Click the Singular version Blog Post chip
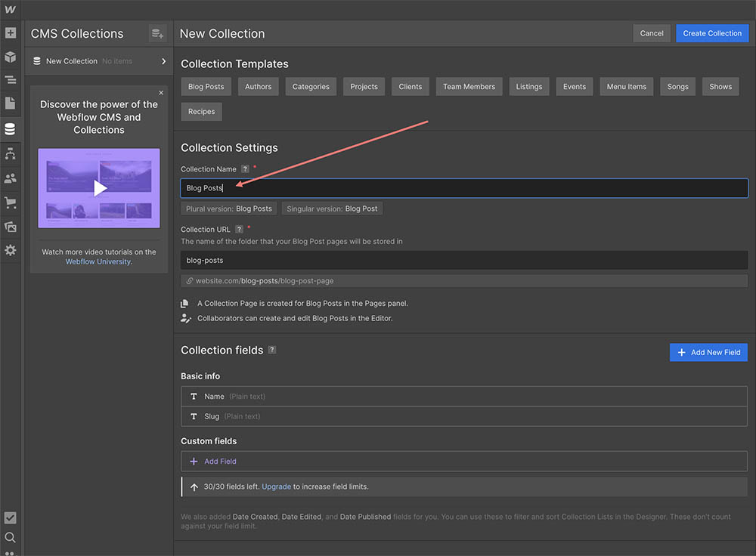756x556 pixels. [332, 208]
